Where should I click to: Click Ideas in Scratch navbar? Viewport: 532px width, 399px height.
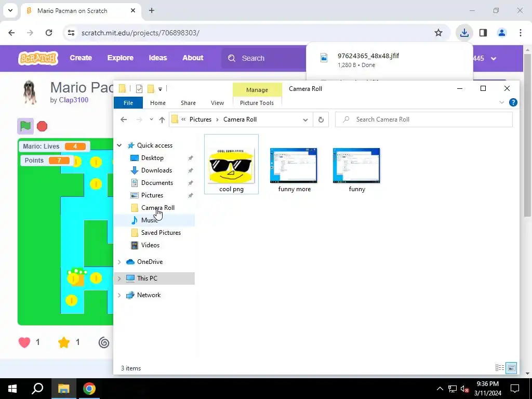(158, 58)
